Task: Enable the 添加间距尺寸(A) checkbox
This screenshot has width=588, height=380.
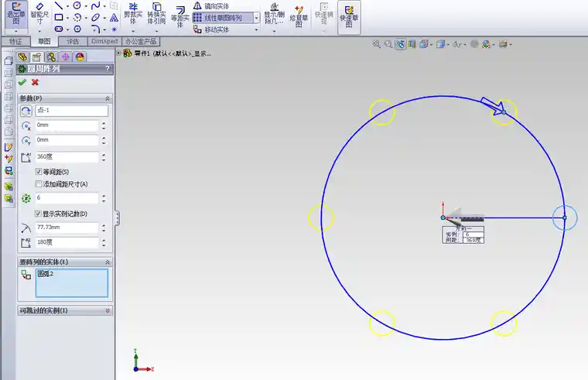Action: pyautogui.click(x=38, y=184)
